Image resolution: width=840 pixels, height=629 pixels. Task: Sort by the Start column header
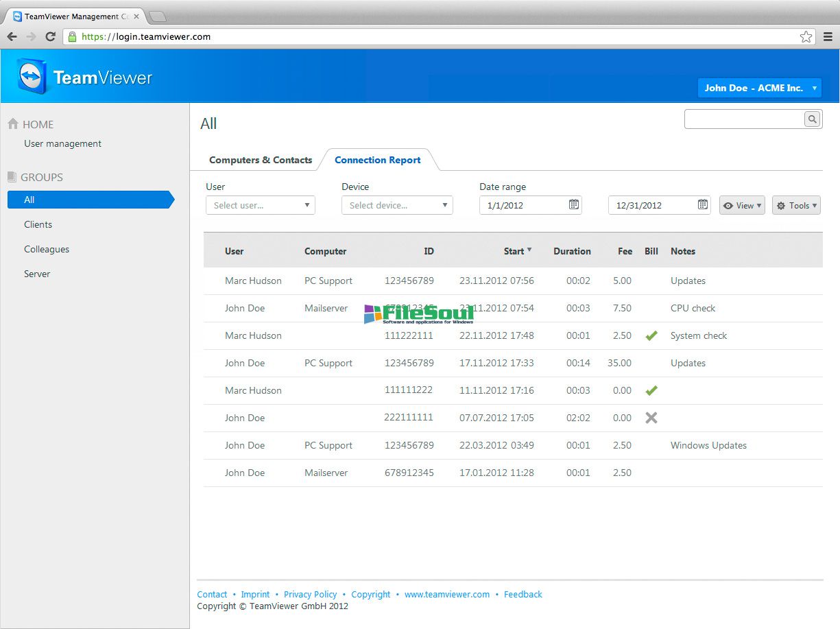pos(514,251)
